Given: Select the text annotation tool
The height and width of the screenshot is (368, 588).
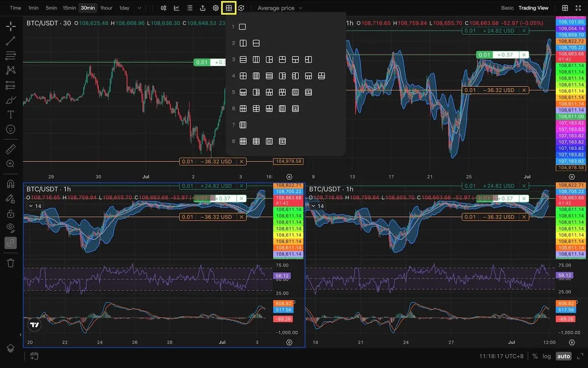Looking at the screenshot, I should [x=11, y=115].
